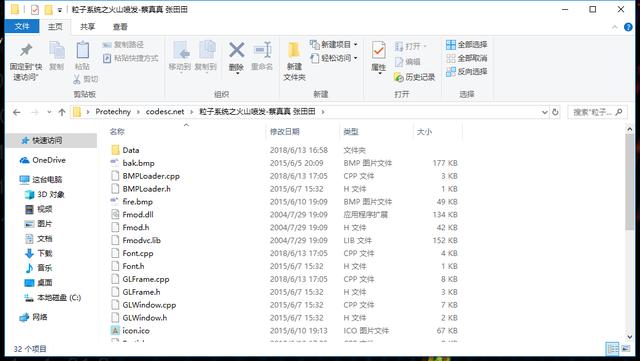The height and width of the screenshot is (361, 640).
Task: Click codesc.net in address path
Action: click(165, 111)
